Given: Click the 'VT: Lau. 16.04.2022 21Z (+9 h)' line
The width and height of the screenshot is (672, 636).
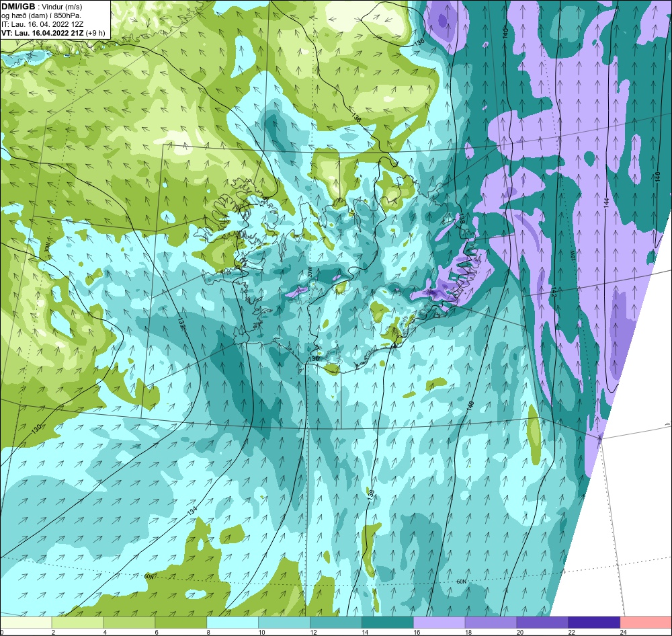Looking at the screenshot, I should click(x=53, y=32).
